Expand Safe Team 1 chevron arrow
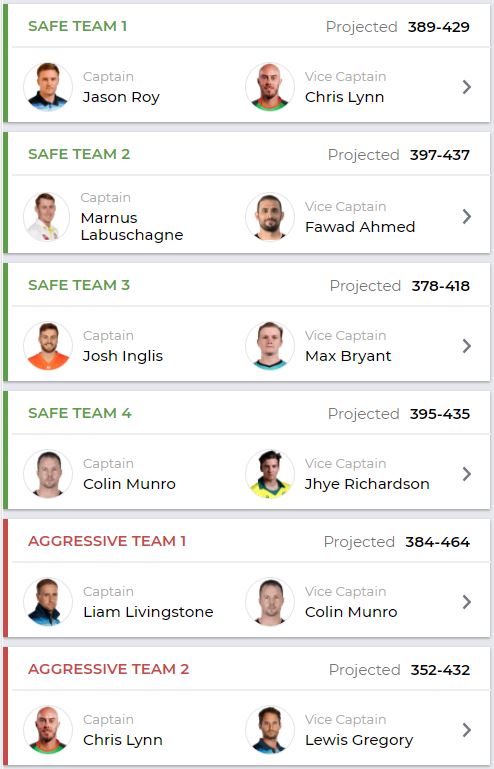Screen dimensions: 494x769 pyautogui.click(x=467, y=87)
